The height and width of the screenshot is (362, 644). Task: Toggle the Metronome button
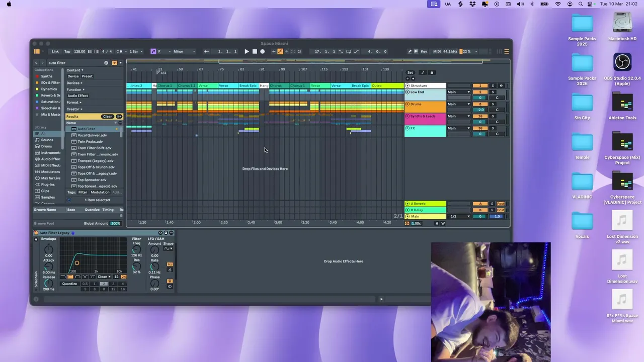click(x=118, y=51)
